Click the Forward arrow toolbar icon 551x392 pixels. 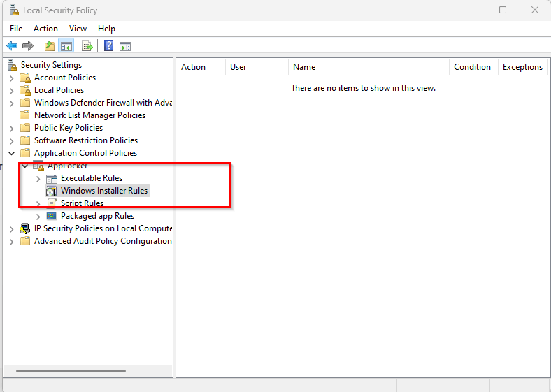[28, 45]
